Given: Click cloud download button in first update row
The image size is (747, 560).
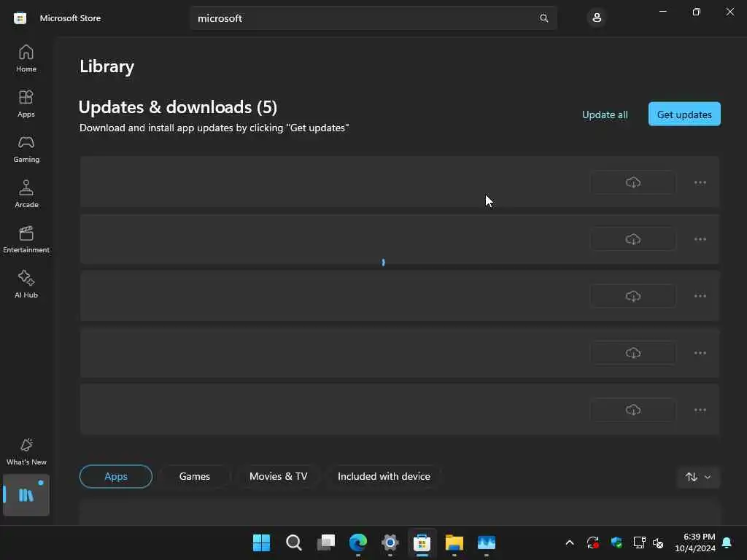Looking at the screenshot, I should [x=633, y=182].
